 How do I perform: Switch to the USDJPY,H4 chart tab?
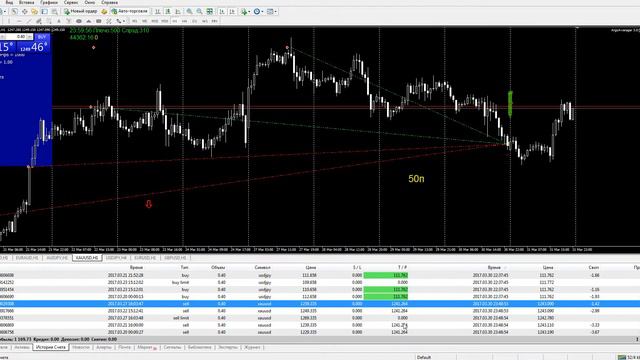[116, 258]
